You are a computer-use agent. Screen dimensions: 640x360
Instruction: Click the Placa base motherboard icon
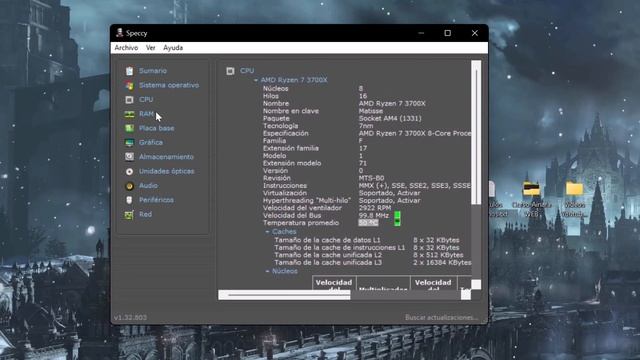[x=129, y=128]
